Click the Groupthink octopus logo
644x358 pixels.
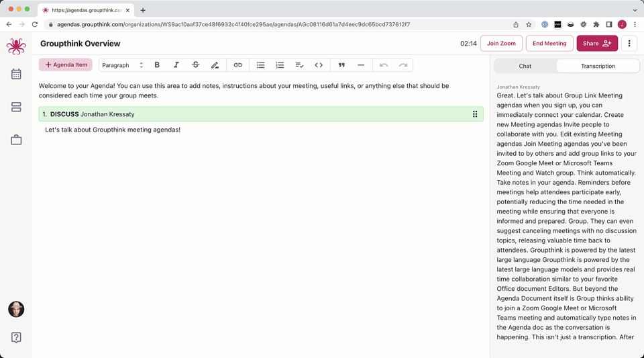(x=16, y=46)
